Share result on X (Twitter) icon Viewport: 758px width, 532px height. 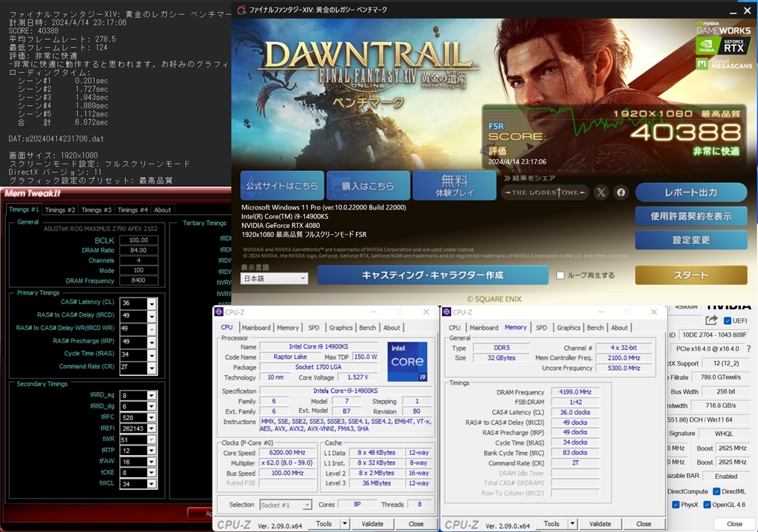point(601,192)
